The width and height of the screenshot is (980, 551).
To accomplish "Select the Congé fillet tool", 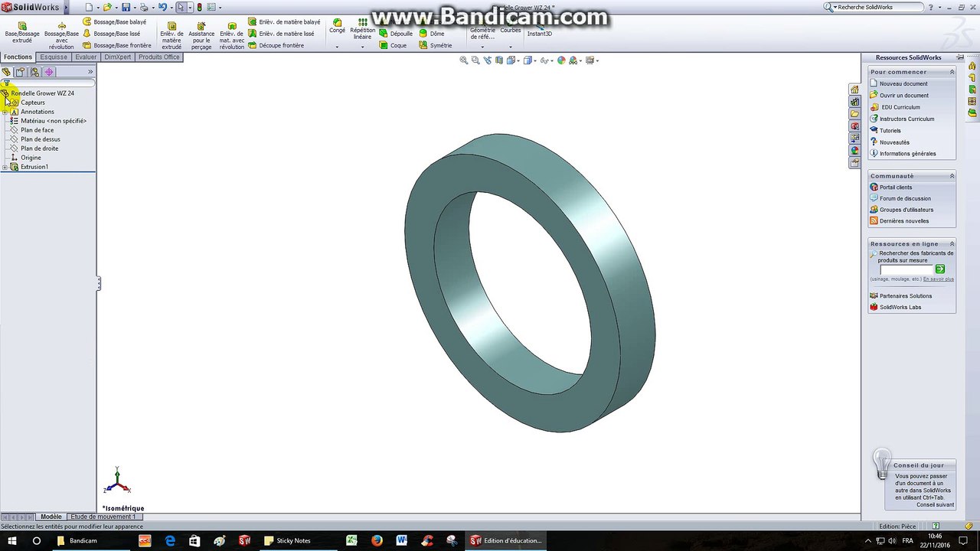I will click(x=338, y=28).
